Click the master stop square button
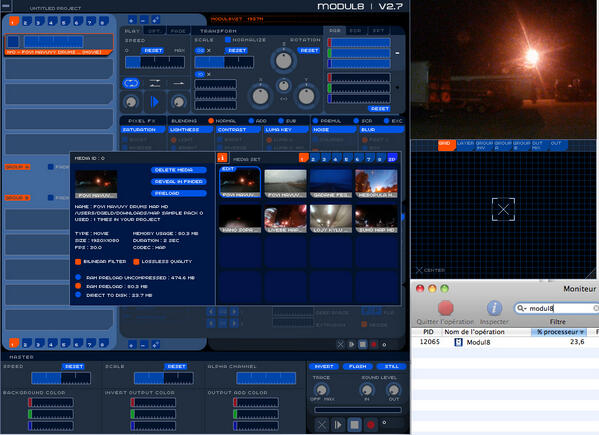The width and height of the screenshot is (599, 435). pyautogui.click(x=355, y=425)
